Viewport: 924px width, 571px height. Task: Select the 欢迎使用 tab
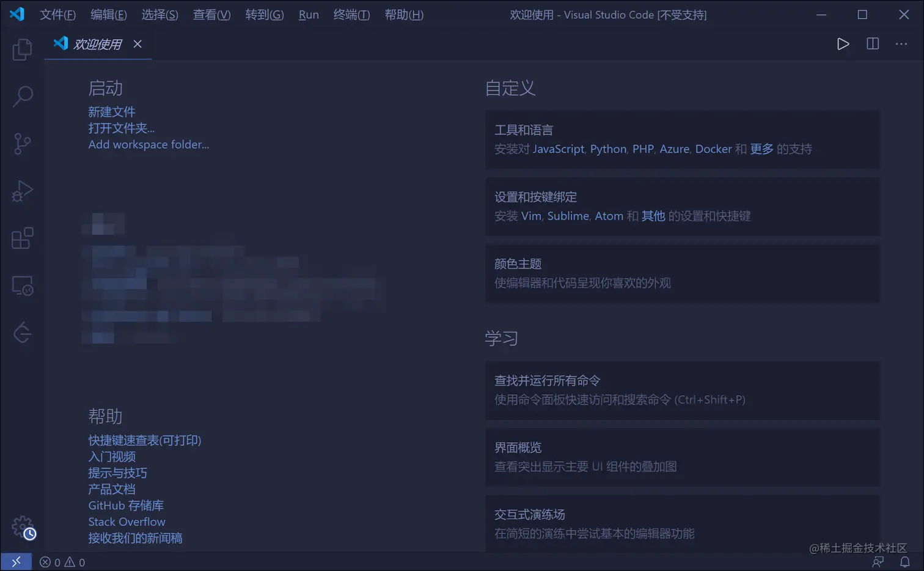pyautogui.click(x=98, y=44)
